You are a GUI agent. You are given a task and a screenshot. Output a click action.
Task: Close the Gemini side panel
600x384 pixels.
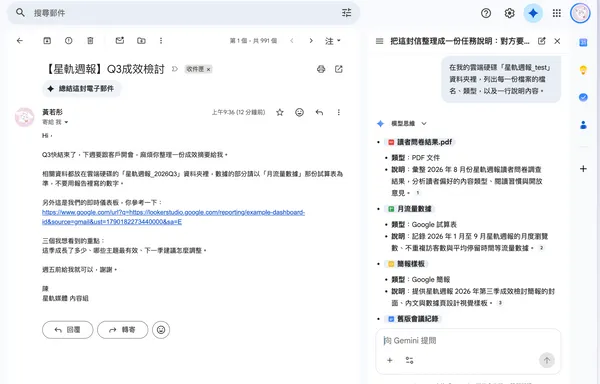[557, 41]
